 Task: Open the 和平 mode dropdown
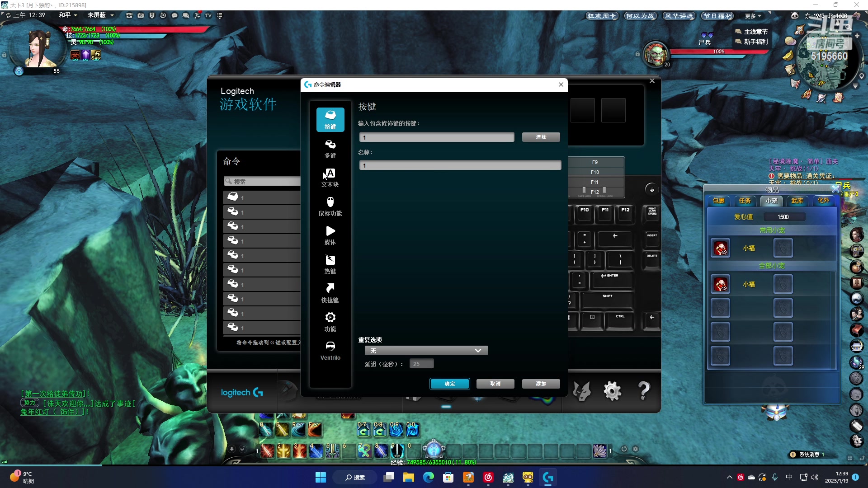pos(68,15)
